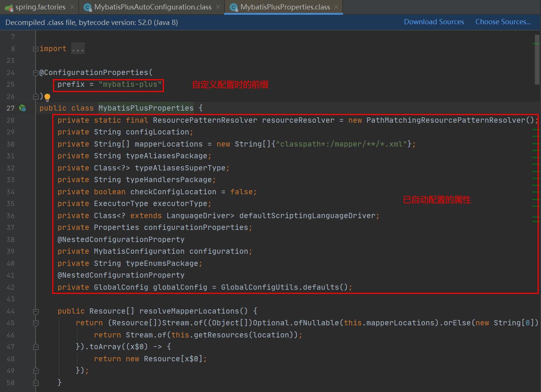Click the class icon on the MybatisPlusProperties tab
Viewport: 541px width, 392px height.
[234, 7]
